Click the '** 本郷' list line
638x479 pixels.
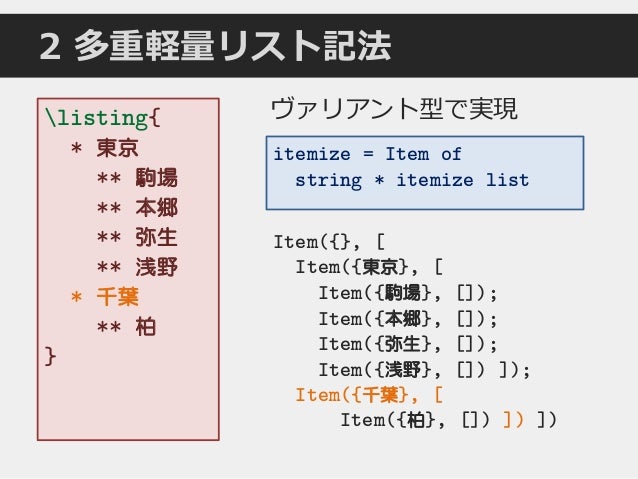[x=138, y=208]
